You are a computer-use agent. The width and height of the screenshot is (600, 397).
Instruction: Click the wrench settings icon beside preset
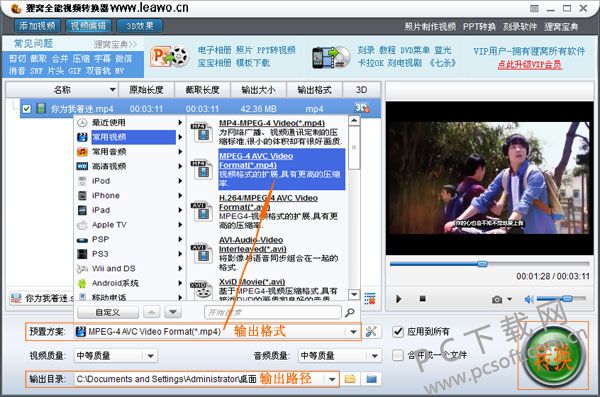pos(371,332)
